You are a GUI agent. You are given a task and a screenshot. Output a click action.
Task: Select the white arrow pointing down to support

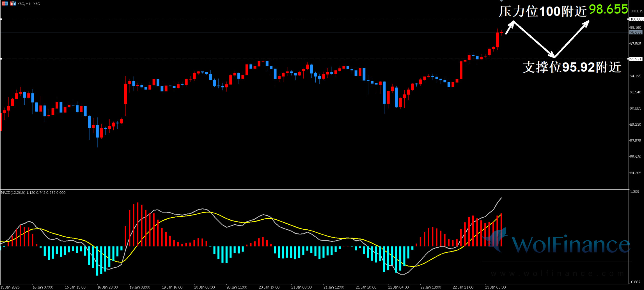point(533,39)
